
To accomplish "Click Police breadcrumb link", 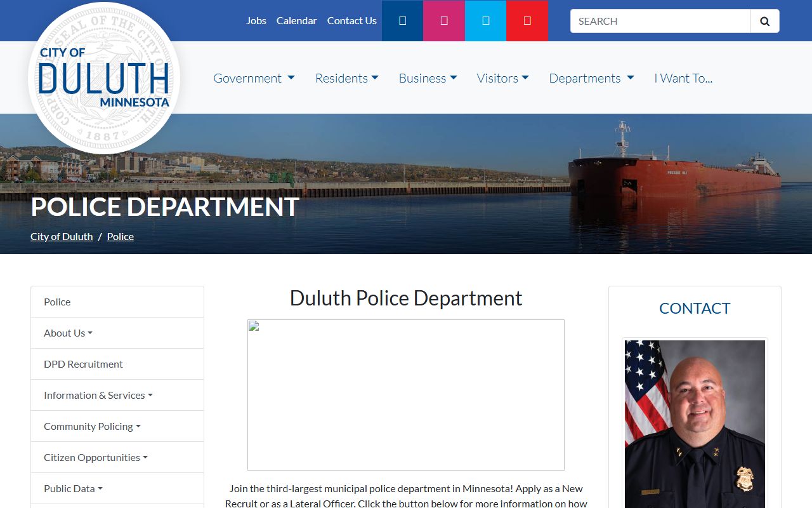I will 121,236.
